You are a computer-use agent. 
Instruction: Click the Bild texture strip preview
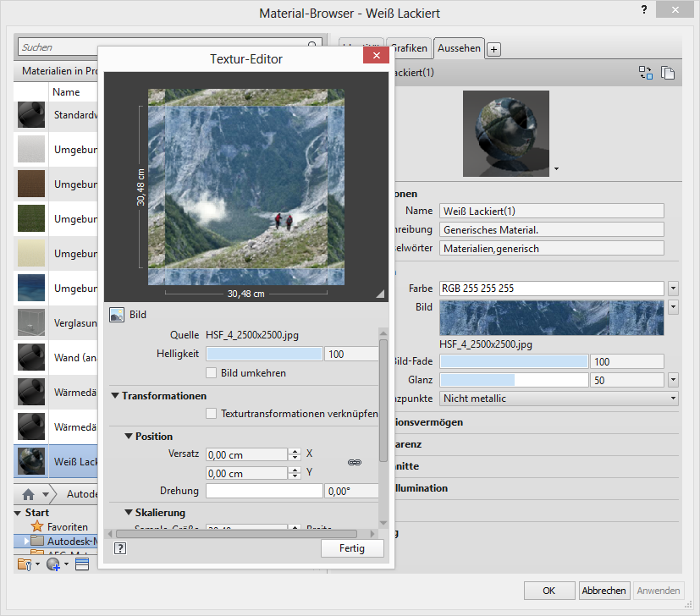(x=551, y=318)
